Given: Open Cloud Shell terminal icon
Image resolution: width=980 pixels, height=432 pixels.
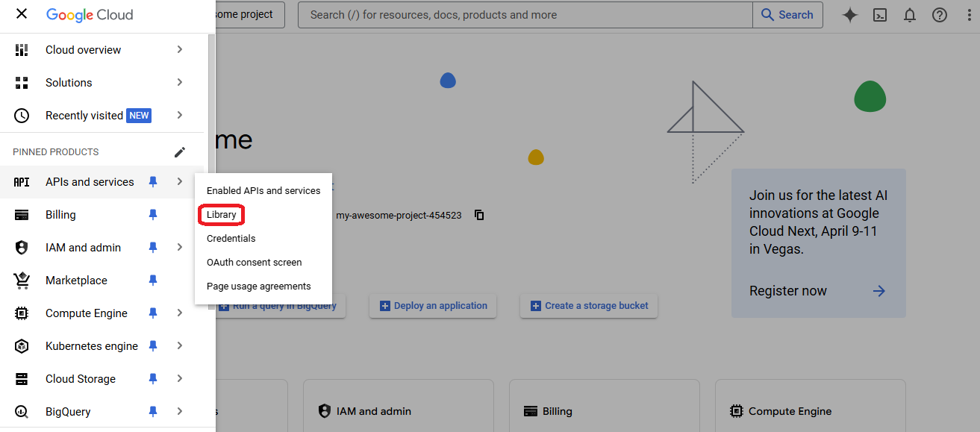Looking at the screenshot, I should click(880, 15).
